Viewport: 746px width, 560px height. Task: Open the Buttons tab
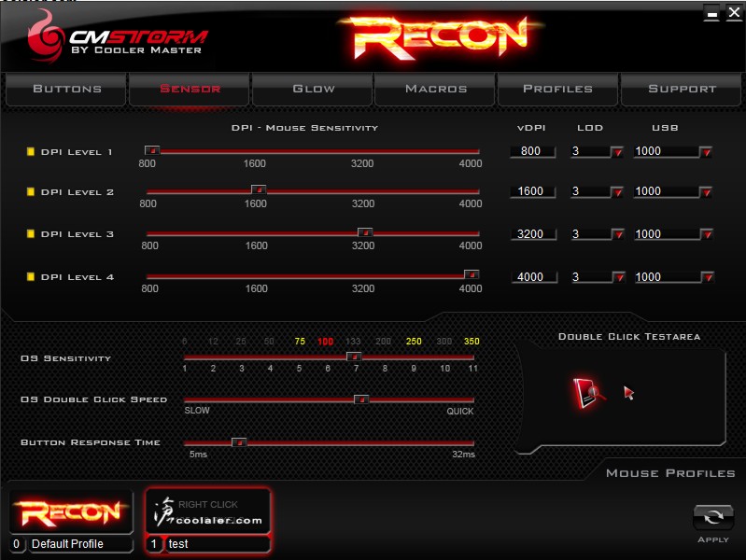coord(66,89)
